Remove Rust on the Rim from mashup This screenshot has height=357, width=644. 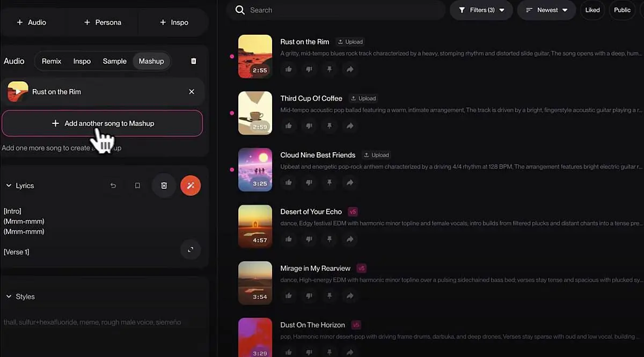192,92
